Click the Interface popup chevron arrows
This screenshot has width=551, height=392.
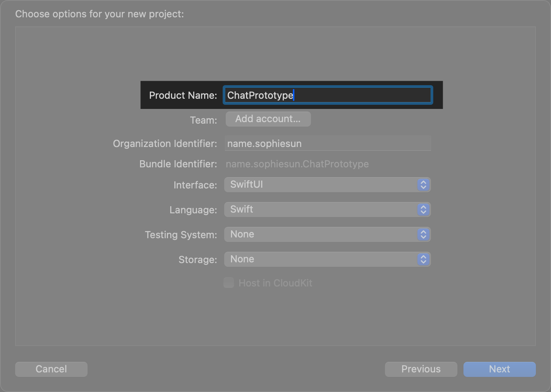423,185
